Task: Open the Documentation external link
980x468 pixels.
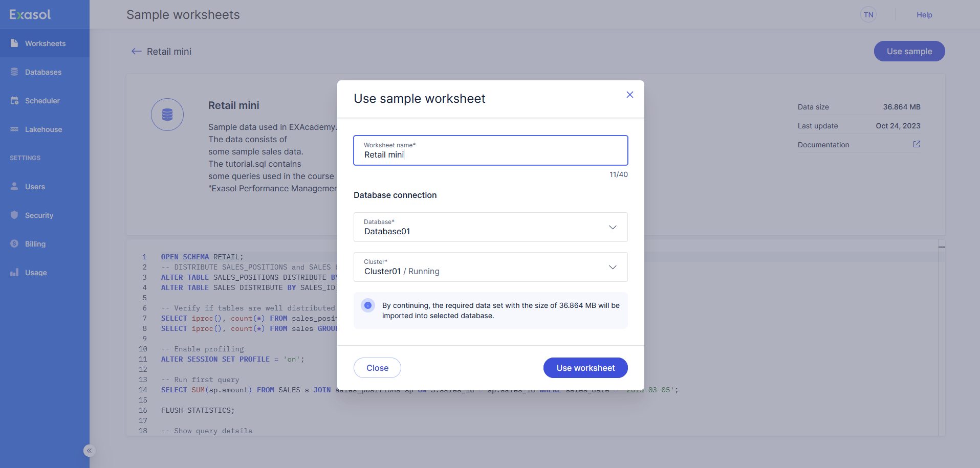Action: 916,144
